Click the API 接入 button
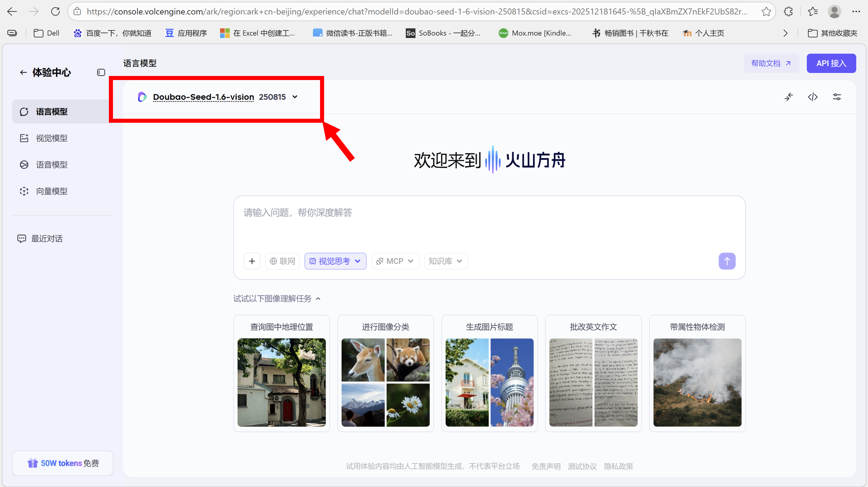Viewport: 868px width, 487px height. click(x=831, y=63)
